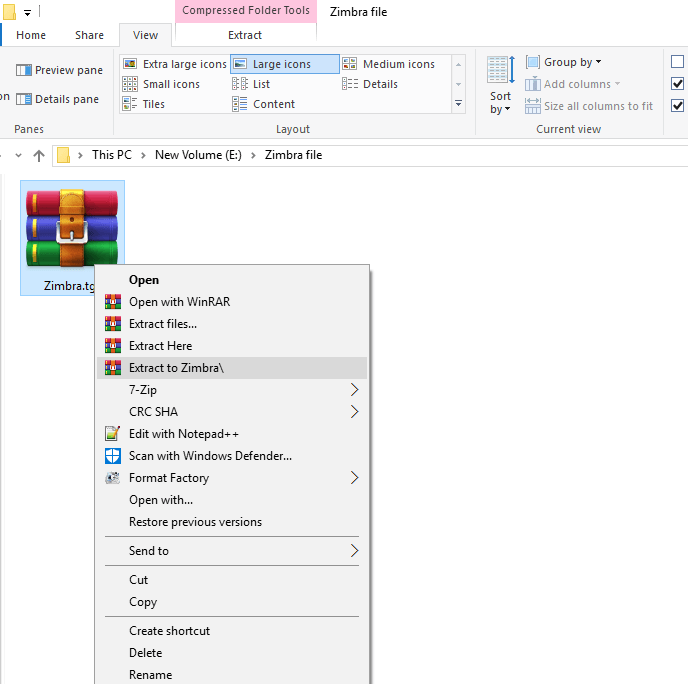Expand the chevron after This PC in the address bar
This screenshot has width=688, height=684.
click(143, 155)
